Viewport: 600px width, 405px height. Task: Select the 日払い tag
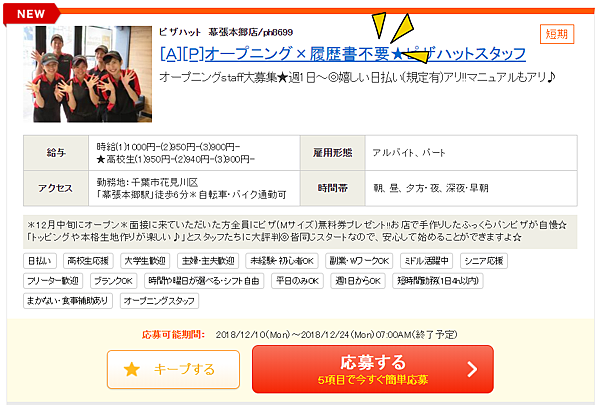point(40,261)
